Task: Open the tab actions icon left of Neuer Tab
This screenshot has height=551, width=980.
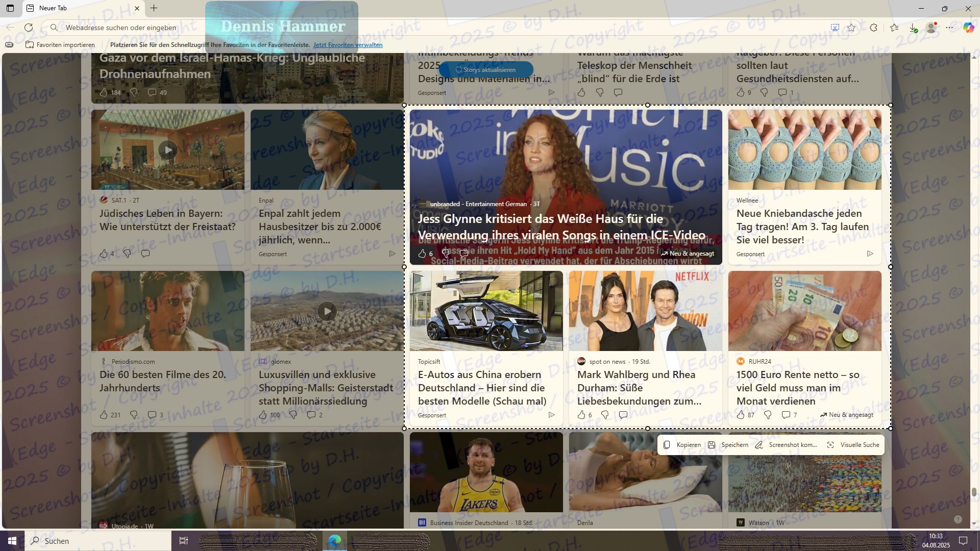Action: [x=10, y=8]
